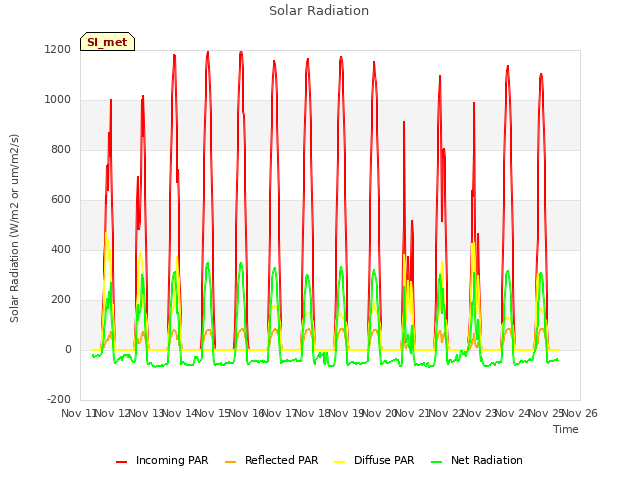
Task: Toggle Incoming PAR legend entry
Action: pyautogui.click(x=162, y=460)
